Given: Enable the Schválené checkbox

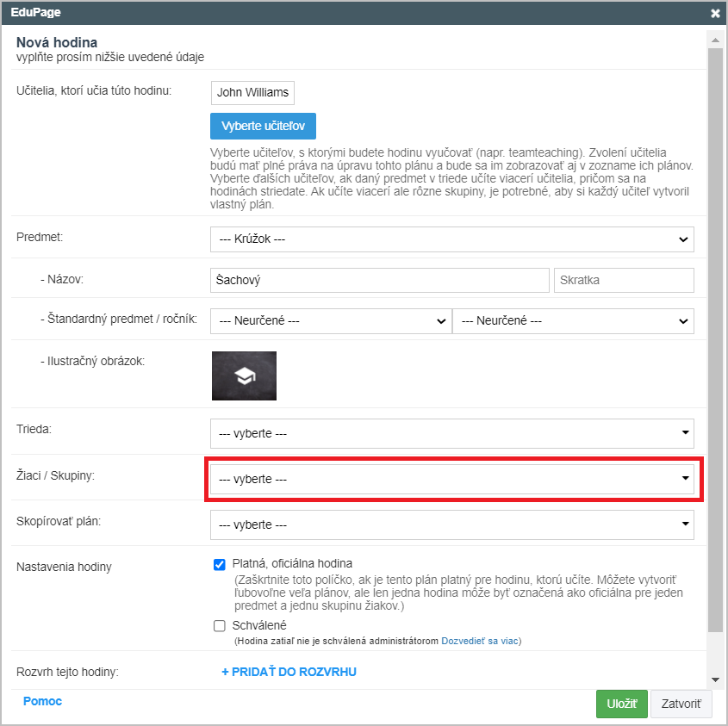Looking at the screenshot, I should 220,626.
